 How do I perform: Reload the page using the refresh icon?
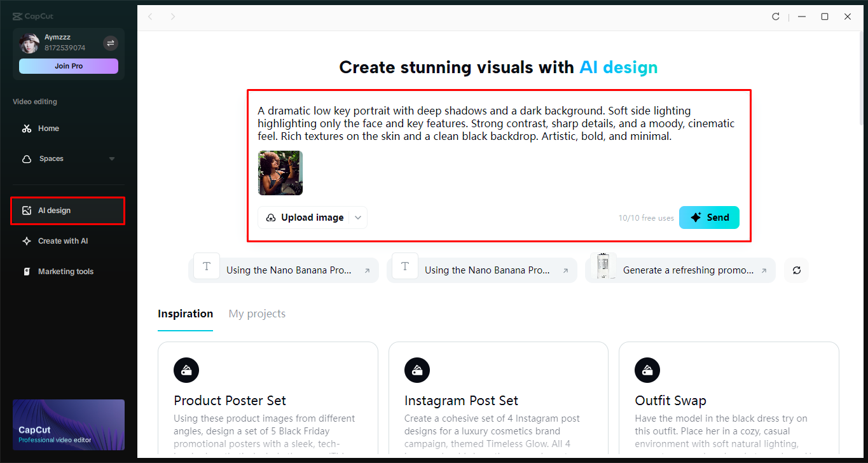click(776, 17)
